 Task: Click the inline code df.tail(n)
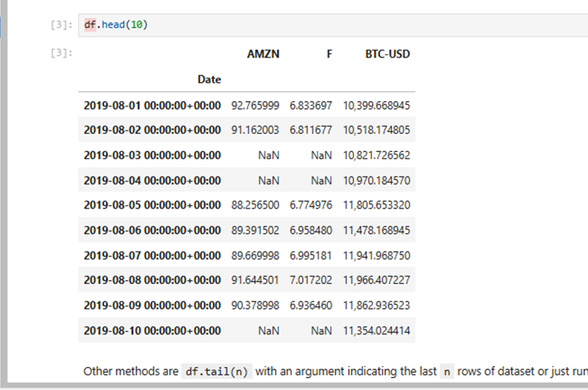point(217,371)
